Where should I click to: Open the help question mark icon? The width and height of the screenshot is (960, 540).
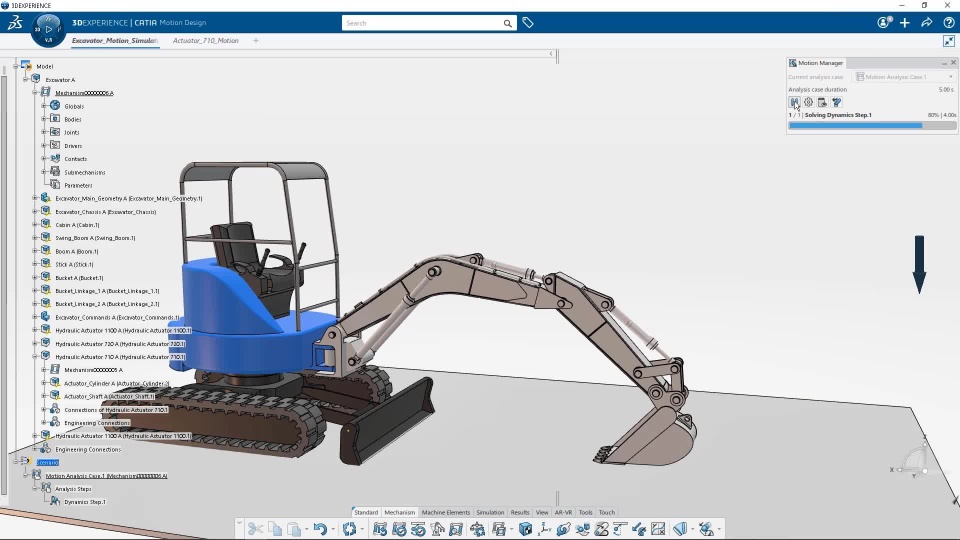click(948, 23)
